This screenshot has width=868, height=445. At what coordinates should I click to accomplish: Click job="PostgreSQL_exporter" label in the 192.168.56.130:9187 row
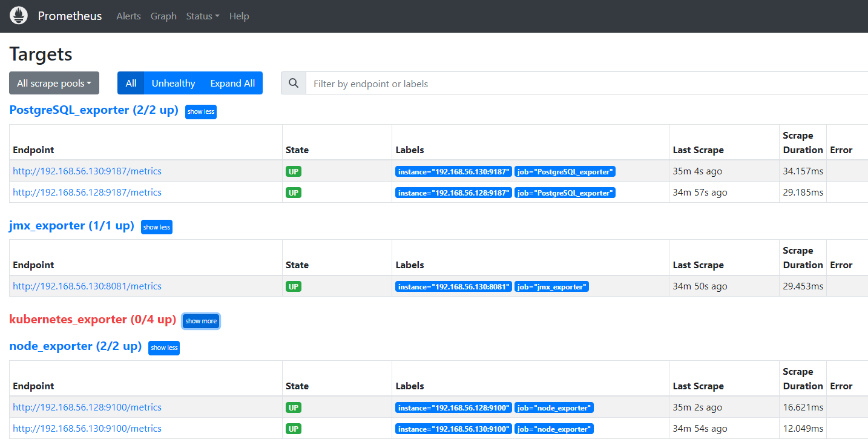pos(565,171)
